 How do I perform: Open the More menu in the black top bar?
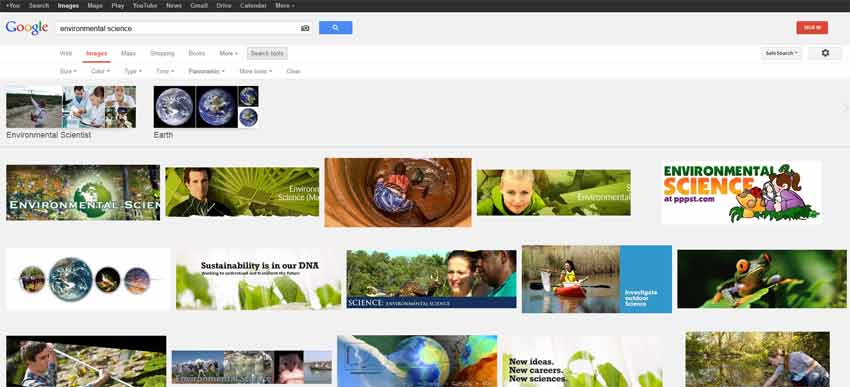285,5
